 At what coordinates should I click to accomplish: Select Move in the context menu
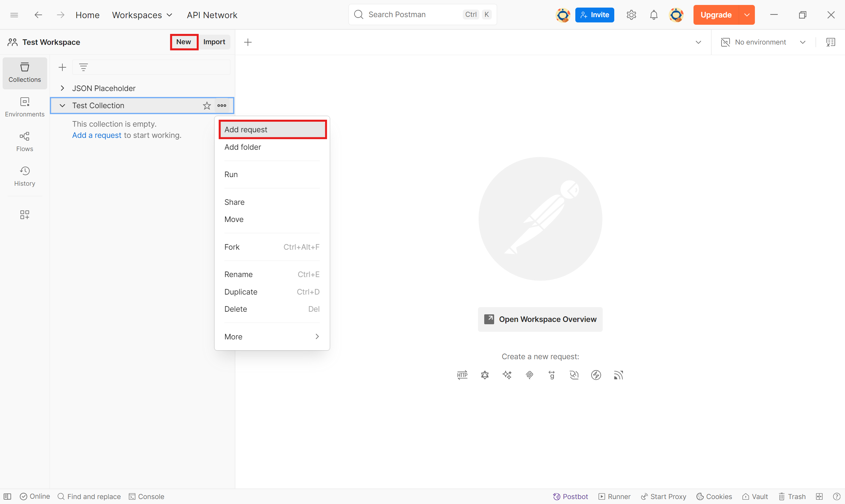pos(272,219)
